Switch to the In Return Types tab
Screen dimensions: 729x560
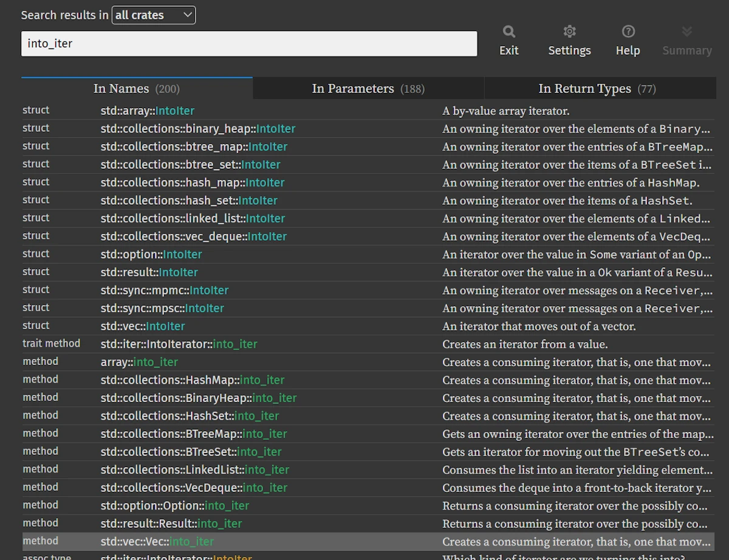pyautogui.click(x=597, y=89)
